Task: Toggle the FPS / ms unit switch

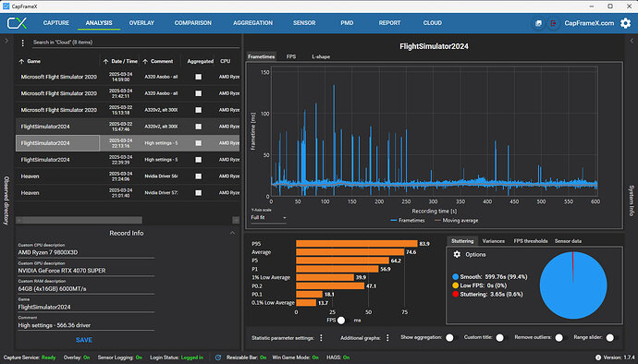Action: point(344,321)
